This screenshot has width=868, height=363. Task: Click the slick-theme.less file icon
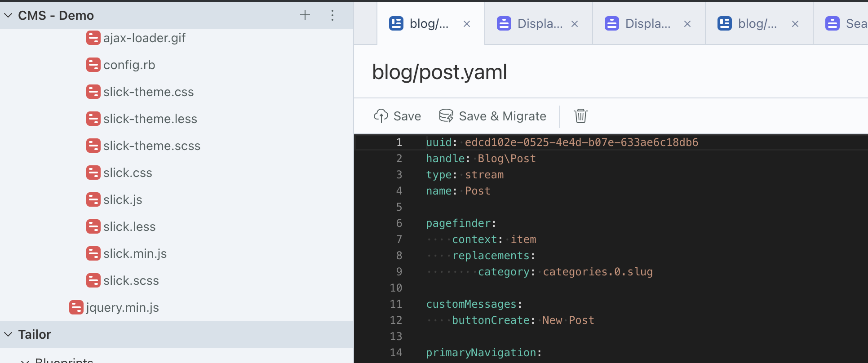93,119
